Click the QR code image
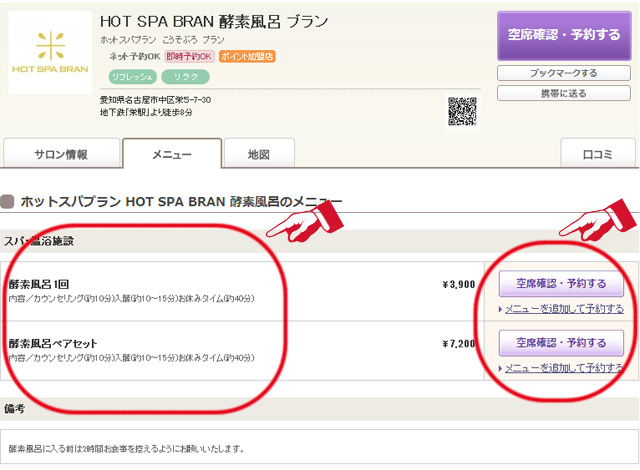Viewport: 640px width, 470px height. point(462,111)
